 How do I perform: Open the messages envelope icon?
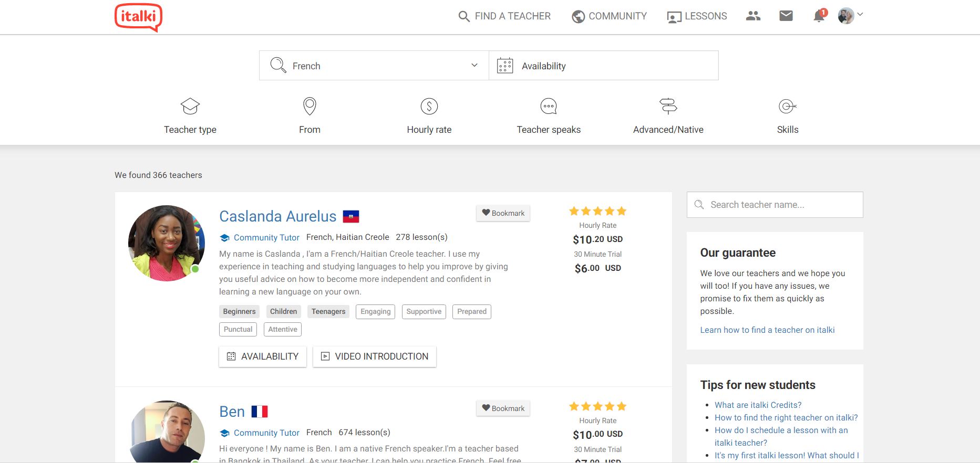786,16
